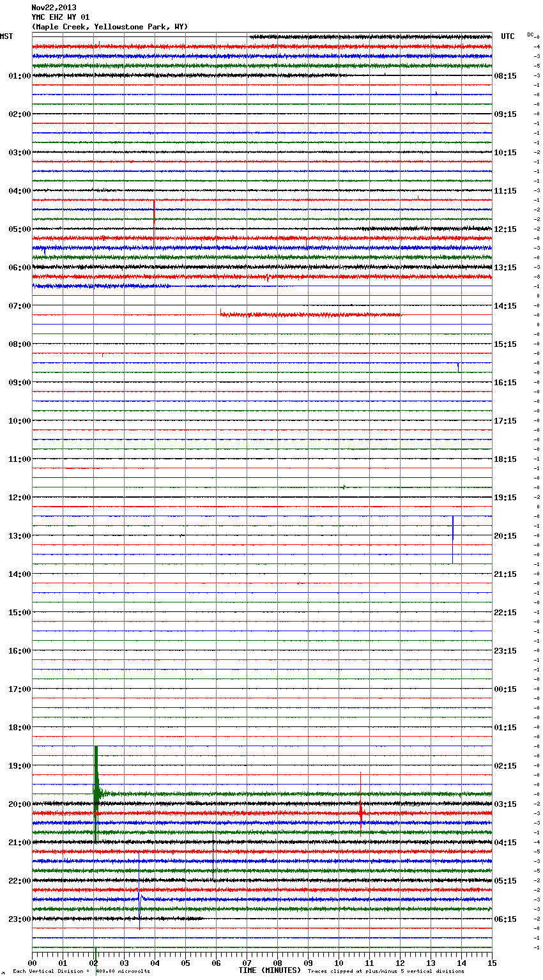Click the 09 minute tick on the bottom axis
This screenshot has width=543, height=980.
308,963
